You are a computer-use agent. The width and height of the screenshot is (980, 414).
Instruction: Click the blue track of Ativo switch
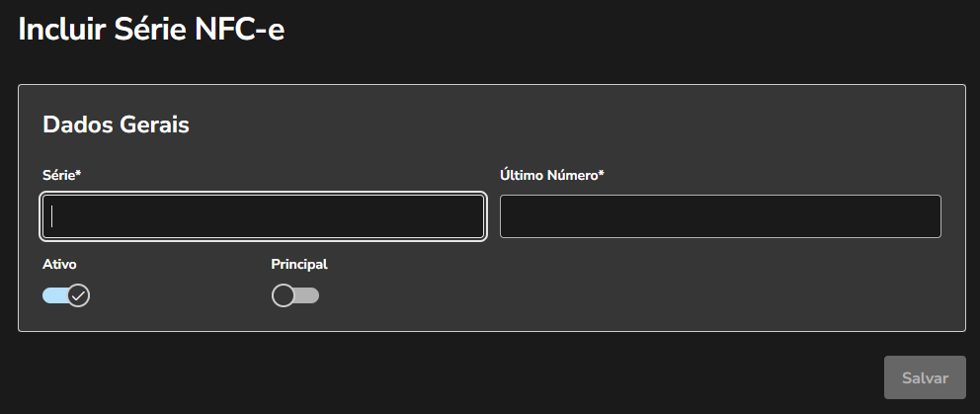[x=52, y=295]
